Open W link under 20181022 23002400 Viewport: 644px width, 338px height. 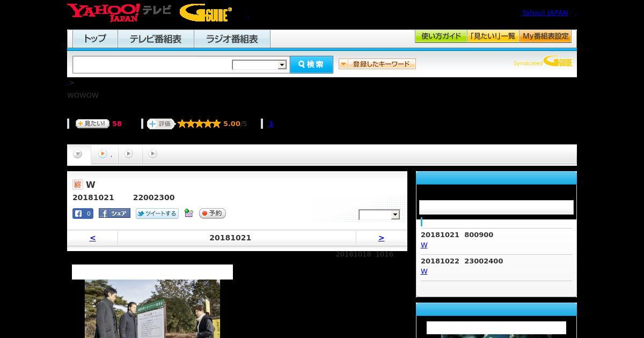(x=424, y=271)
